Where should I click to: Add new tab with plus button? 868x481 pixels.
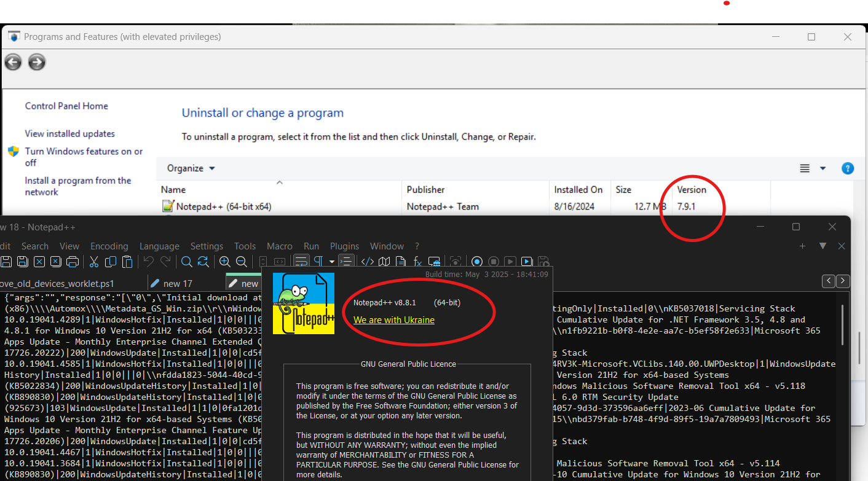pyautogui.click(x=802, y=246)
